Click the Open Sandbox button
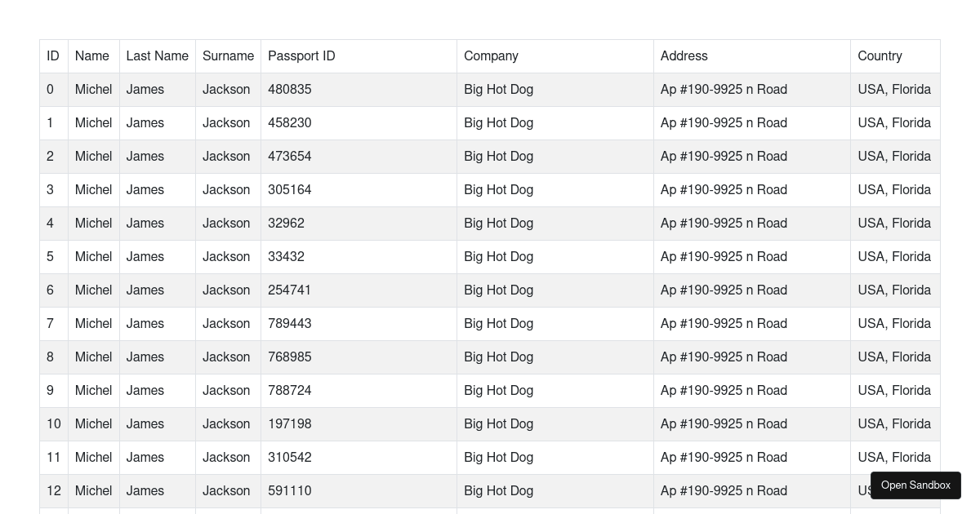 pyautogui.click(x=915, y=485)
